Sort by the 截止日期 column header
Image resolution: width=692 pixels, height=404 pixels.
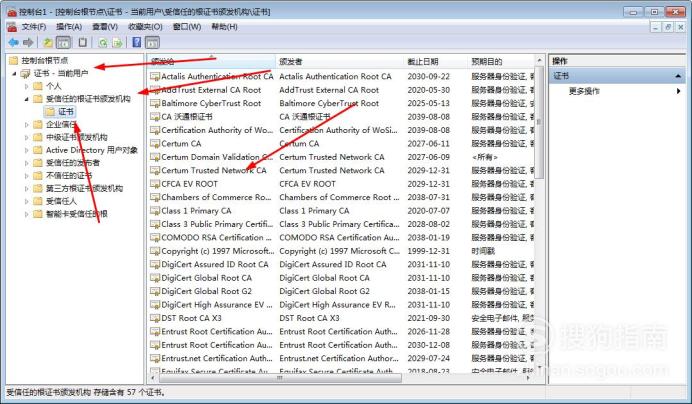[x=435, y=61]
